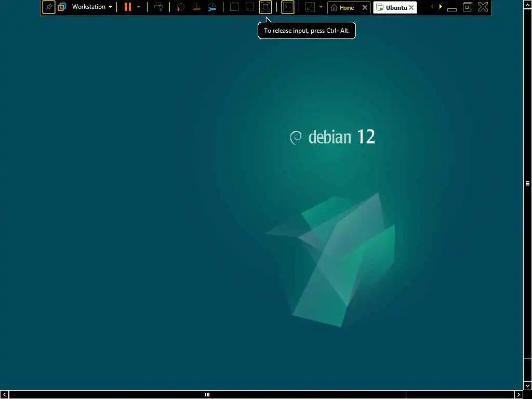Close the Home tab
This screenshot has height=399, width=532.
[x=365, y=7]
